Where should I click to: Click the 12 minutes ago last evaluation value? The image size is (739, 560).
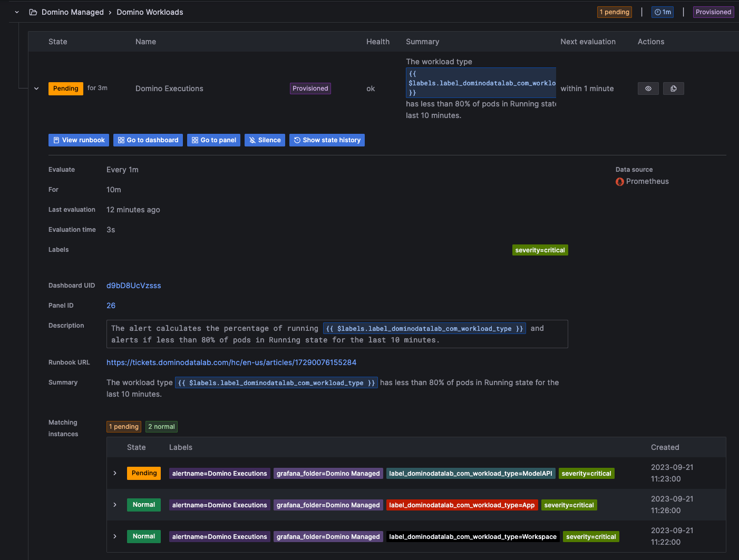133,210
